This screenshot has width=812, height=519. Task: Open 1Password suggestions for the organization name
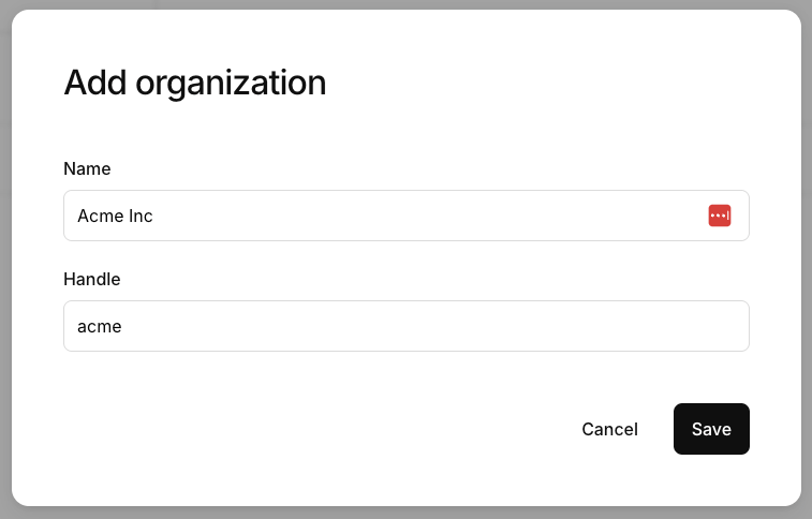pyautogui.click(x=720, y=216)
